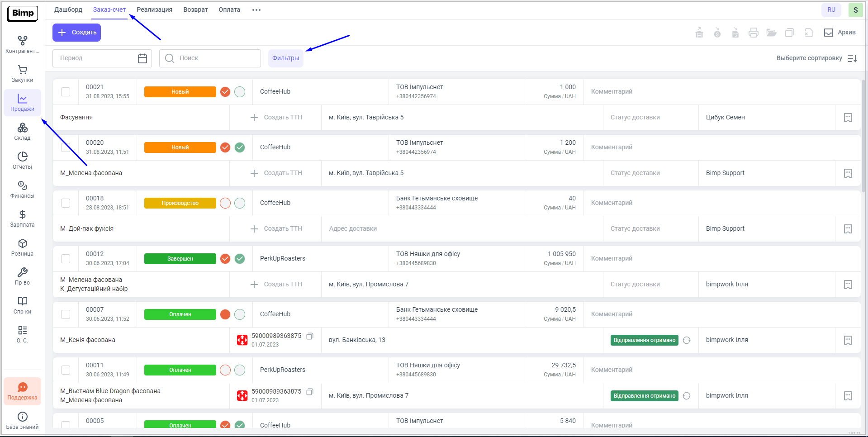Image resolution: width=868 pixels, height=437 pixels.
Task: Tick the checkbox for order 00018
Action: point(66,203)
